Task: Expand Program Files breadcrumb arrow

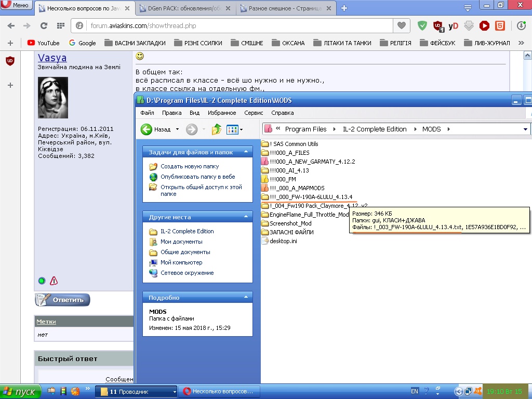Action: coord(335,129)
